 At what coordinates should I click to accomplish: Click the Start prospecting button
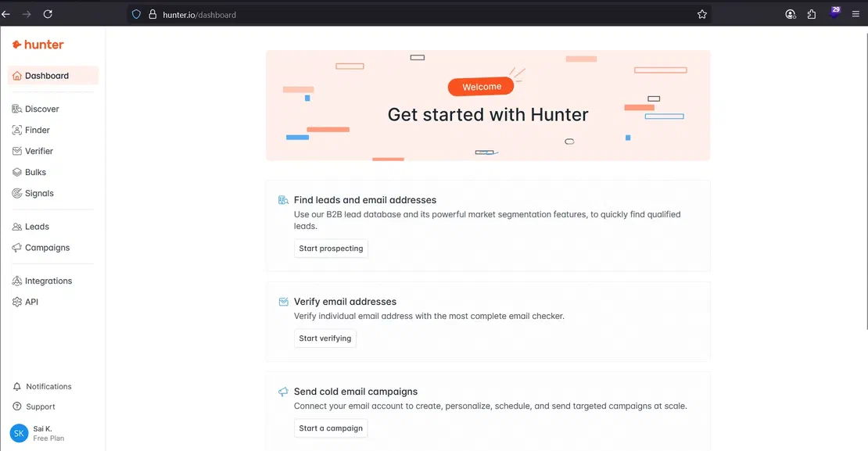(331, 249)
